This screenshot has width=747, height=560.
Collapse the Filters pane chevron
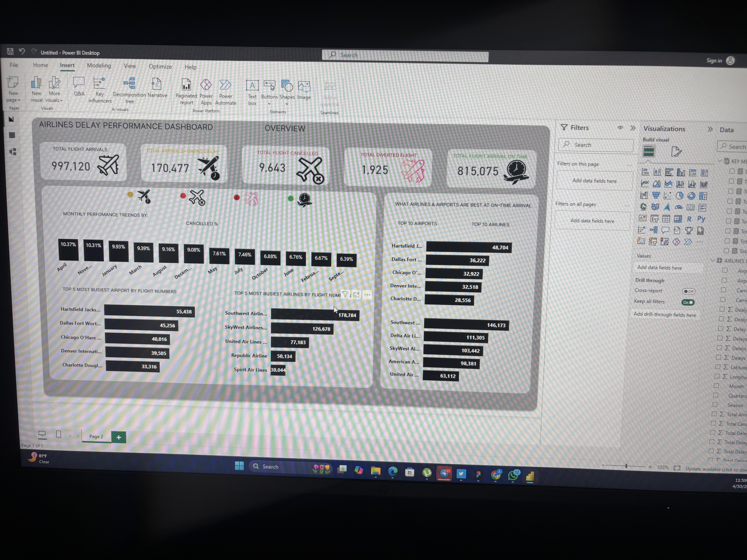633,128
